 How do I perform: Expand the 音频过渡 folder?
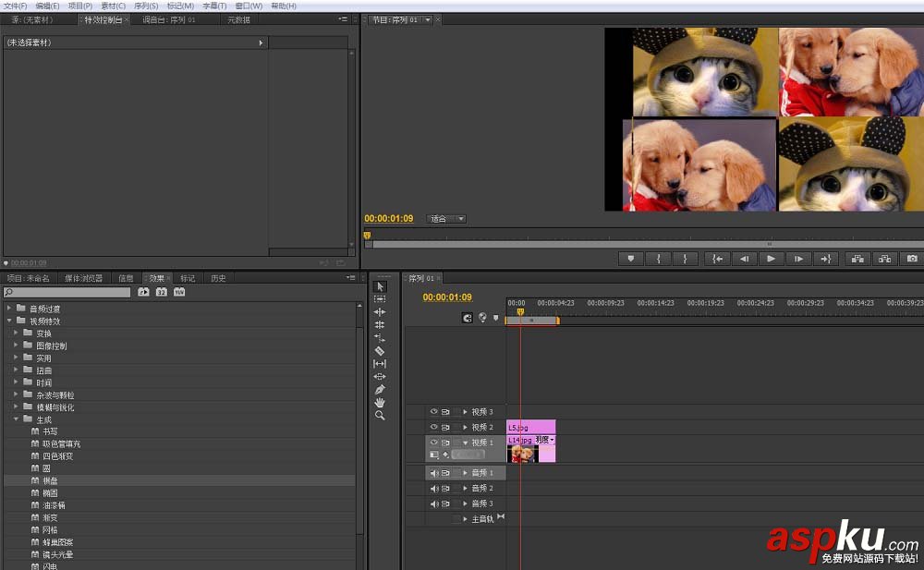click(9, 309)
